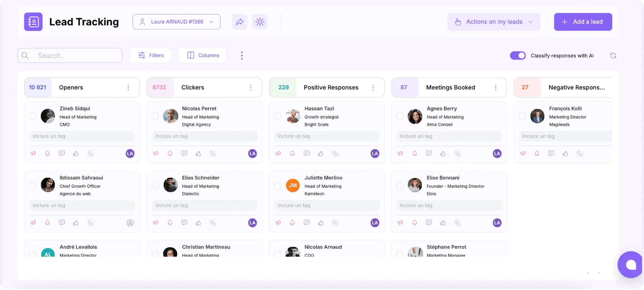
Task: Open the Filters button
Action: point(150,55)
